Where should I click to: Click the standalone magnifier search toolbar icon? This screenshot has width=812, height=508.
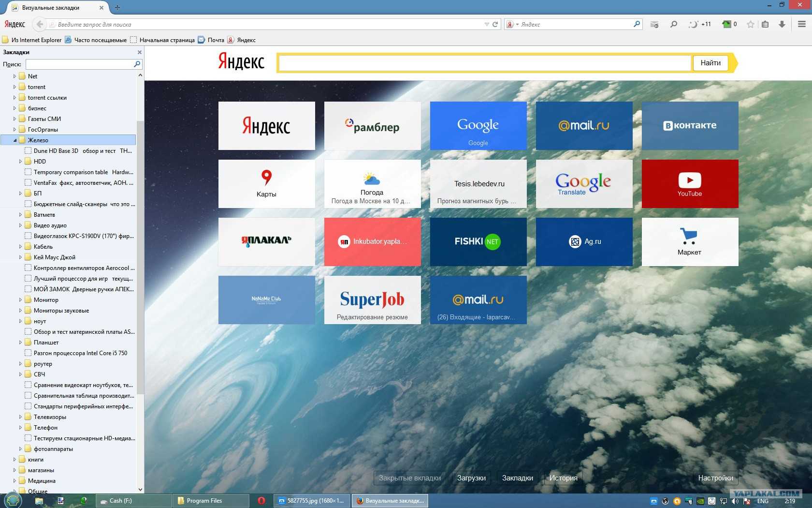point(673,24)
